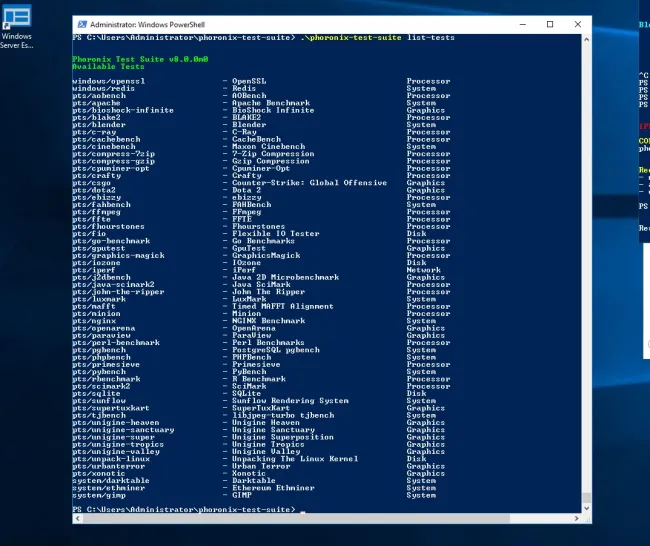Minimize the PowerShell window

point(523,24)
